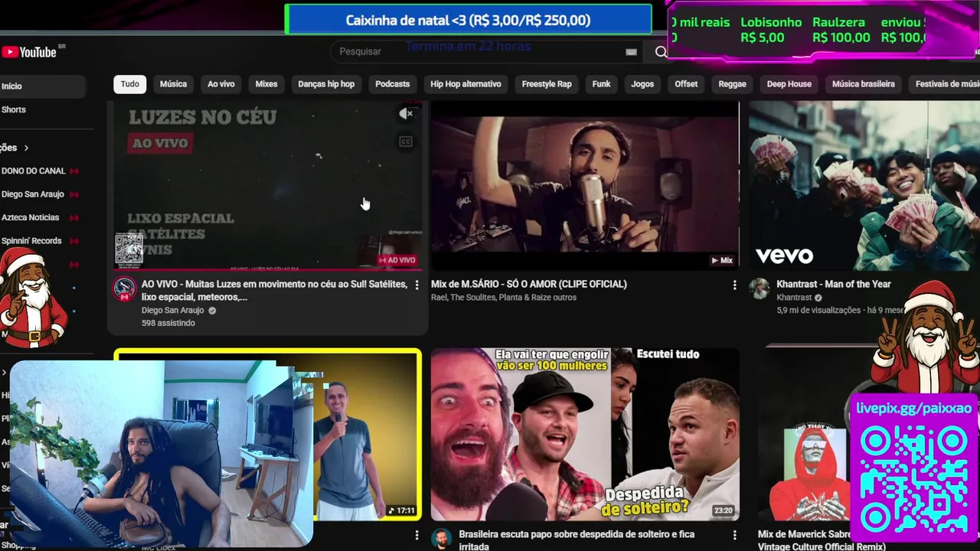Viewport: 980px width, 551px height.
Task: Click the 598 assistindo viewer count
Action: point(168,323)
